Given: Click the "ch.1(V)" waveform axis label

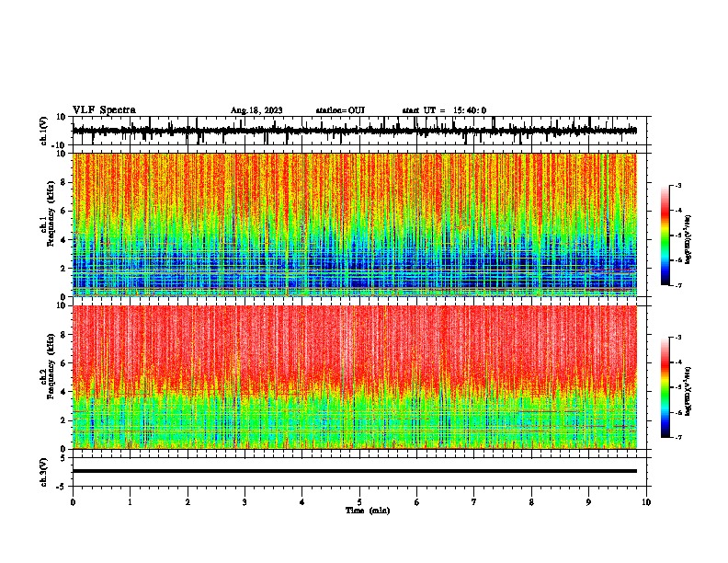Looking at the screenshot, I should coord(44,131).
